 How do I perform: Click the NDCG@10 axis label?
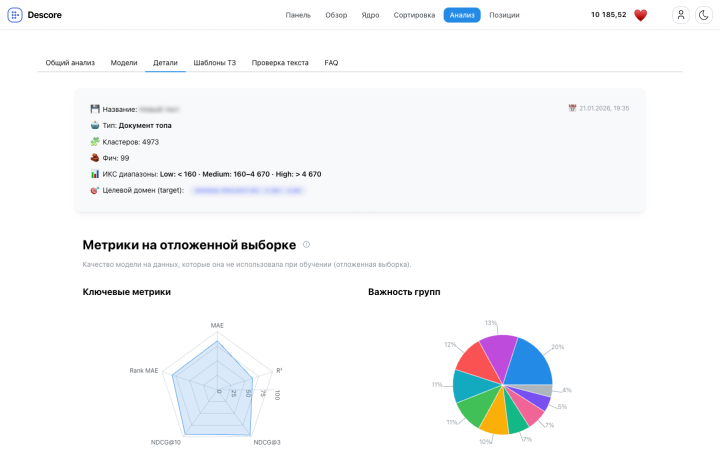(x=166, y=442)
